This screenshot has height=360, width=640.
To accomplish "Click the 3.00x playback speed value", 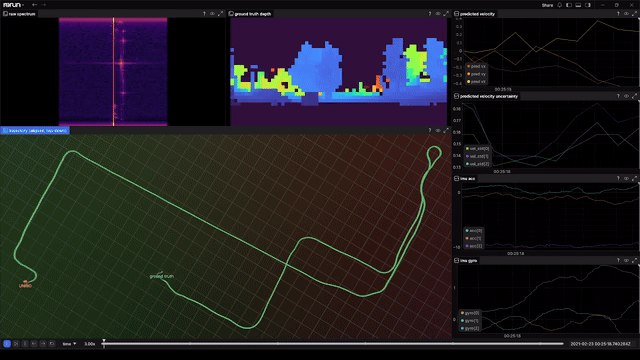I will pos(89,344).
